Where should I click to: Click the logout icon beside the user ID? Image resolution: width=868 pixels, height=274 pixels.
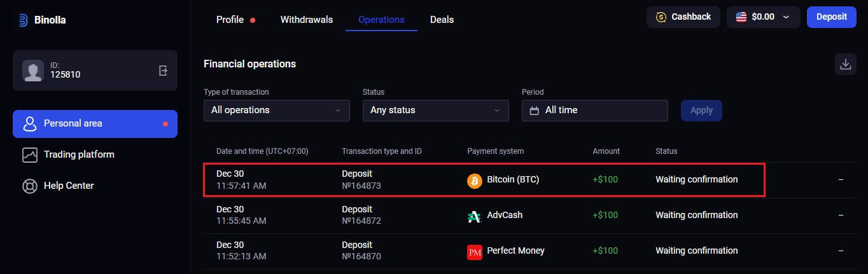[163, 71]
